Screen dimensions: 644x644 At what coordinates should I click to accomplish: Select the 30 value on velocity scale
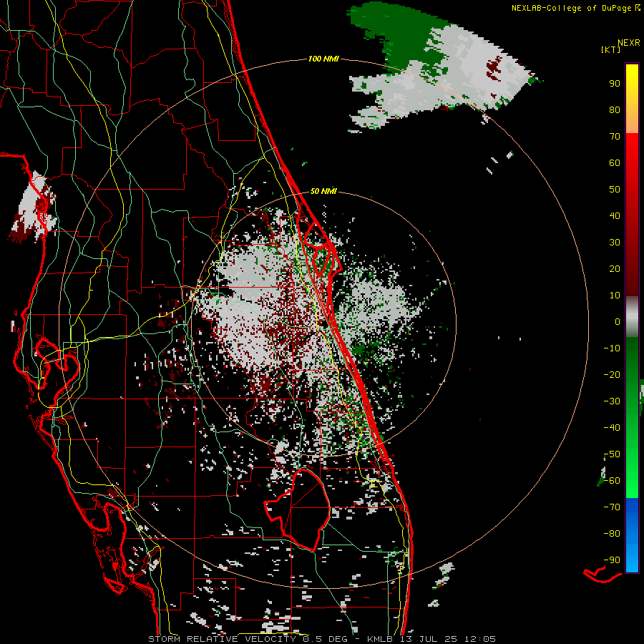pyautogui.click(x=615, y=243)
